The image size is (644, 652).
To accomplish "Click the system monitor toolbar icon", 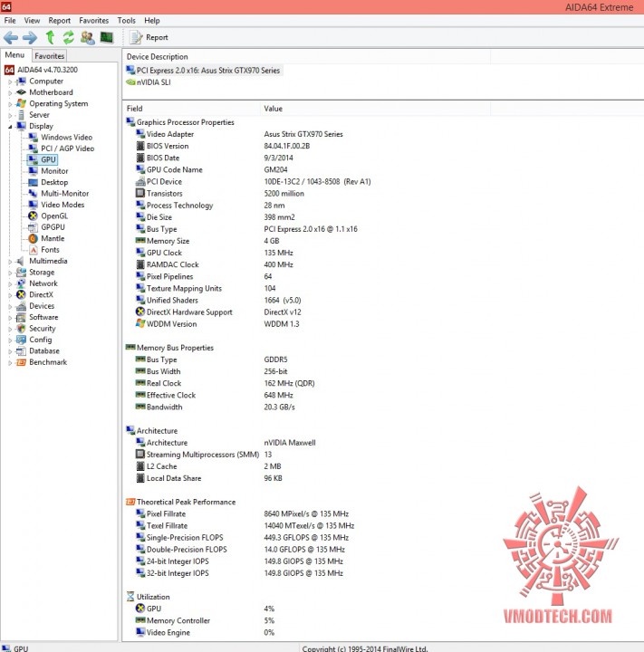I will (x=107, y=37).
